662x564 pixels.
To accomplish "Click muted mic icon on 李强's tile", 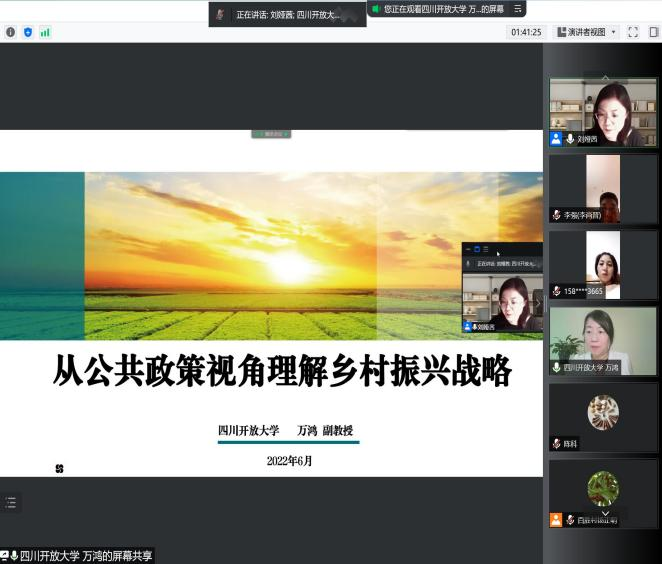I will click(x=557, y=215).
